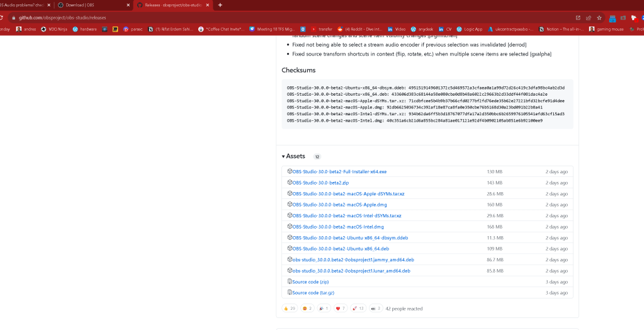Download the lunar_amd64.deb package

click(351, 271)
